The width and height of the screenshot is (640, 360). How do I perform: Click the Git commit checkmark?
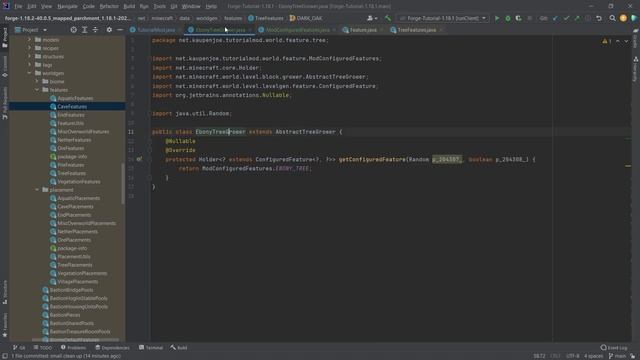tap(566, 18)
